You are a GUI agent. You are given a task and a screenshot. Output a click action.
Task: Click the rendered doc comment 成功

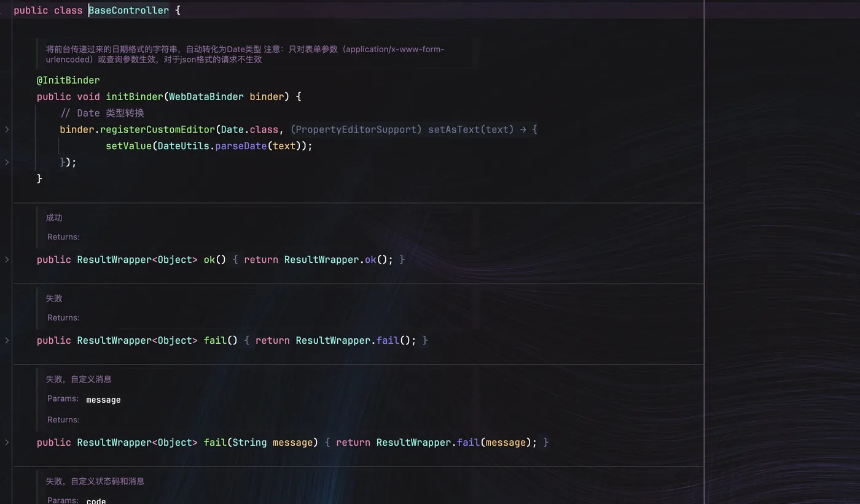point(54,218)
